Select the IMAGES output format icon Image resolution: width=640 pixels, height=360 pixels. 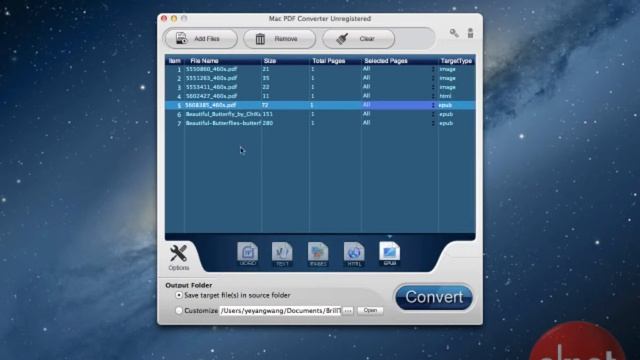[x=318, y=254]
